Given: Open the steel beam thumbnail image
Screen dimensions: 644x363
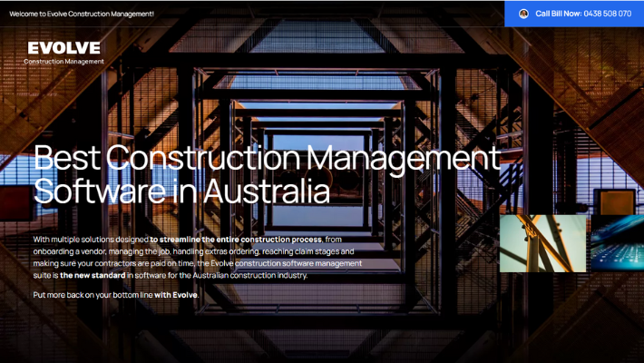Looking at the screenshot, I should [x=542, y=243].
